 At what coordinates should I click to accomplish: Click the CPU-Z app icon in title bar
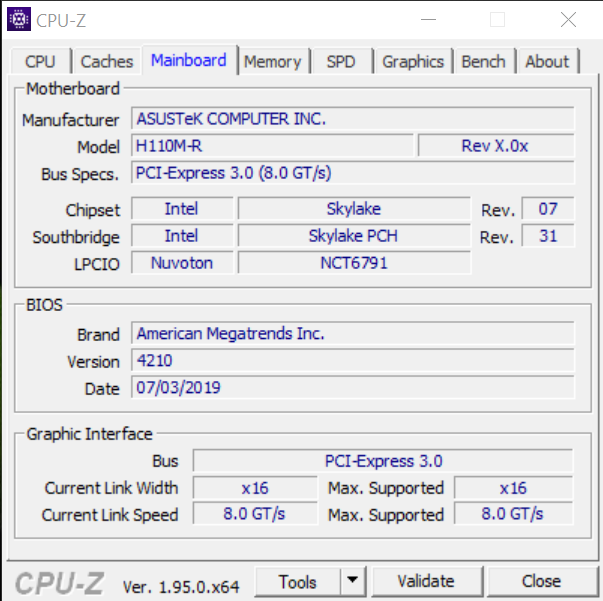pyautogui.click(x=19, y=19)
